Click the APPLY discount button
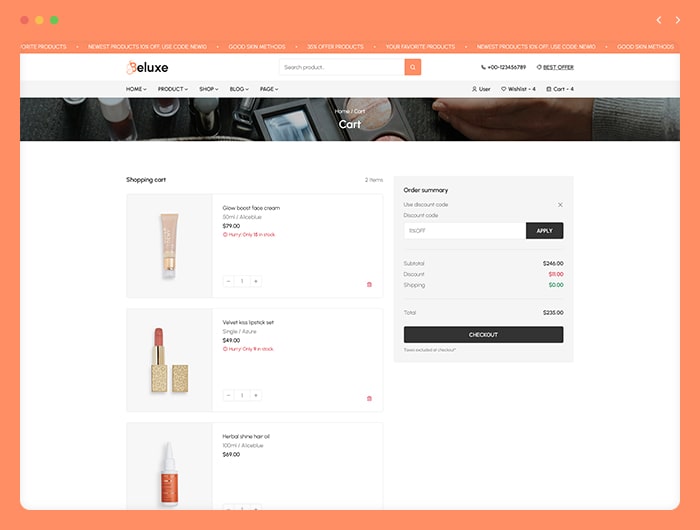The height and width of the screenshot is (530, 700). 544,230
